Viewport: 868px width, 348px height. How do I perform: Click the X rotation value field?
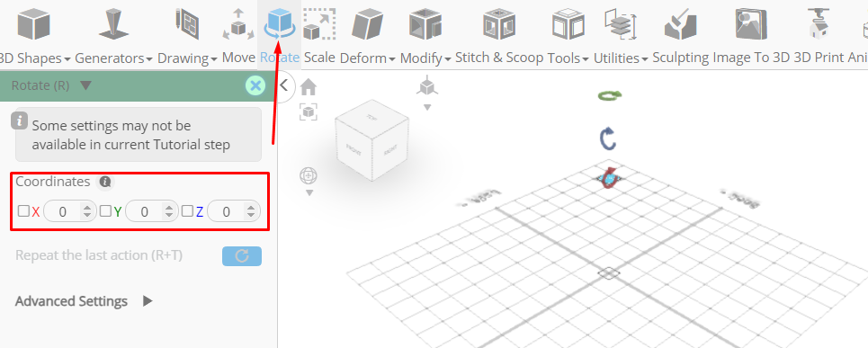pyautogui.click(x=69, y=211)
